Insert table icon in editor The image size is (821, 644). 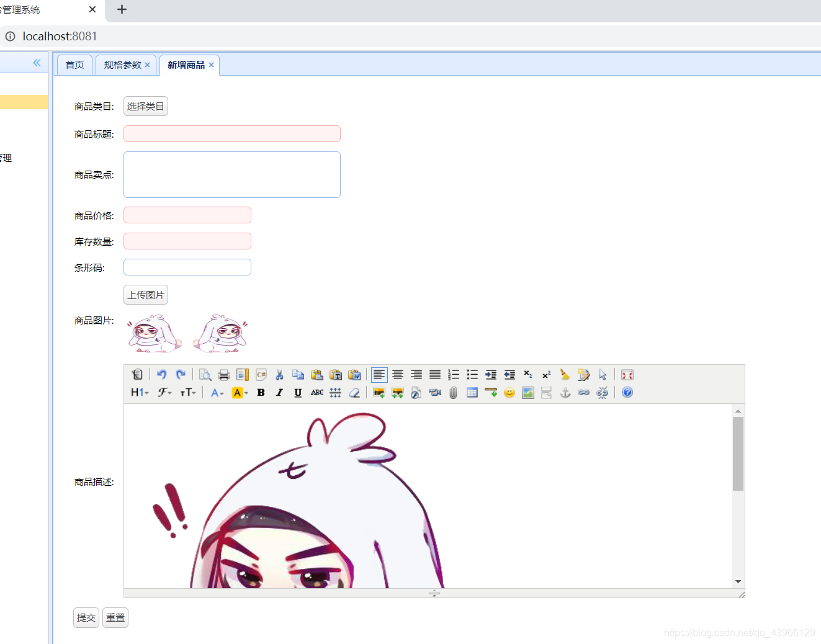point(472,392)
